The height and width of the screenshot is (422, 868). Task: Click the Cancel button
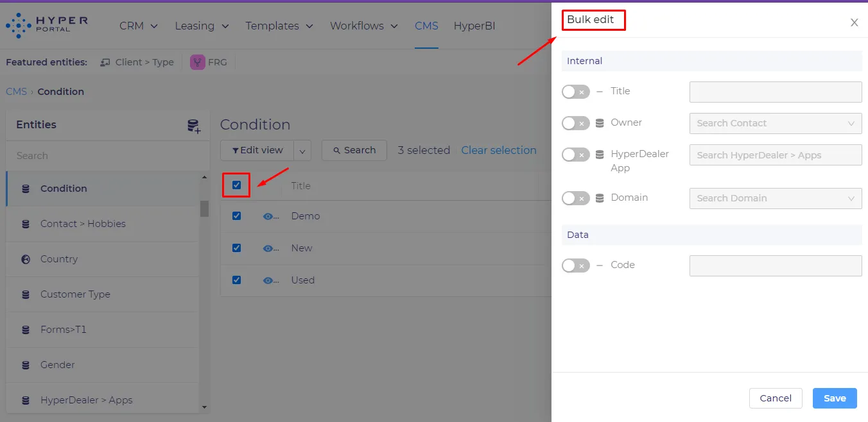tap(776, 398)
